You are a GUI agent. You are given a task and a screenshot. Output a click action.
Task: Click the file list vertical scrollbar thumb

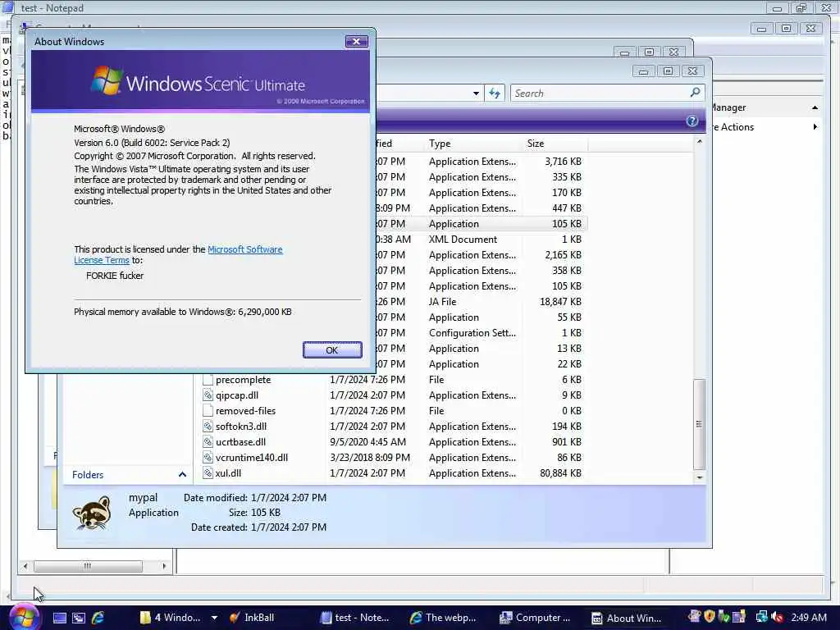coord(699,424)
